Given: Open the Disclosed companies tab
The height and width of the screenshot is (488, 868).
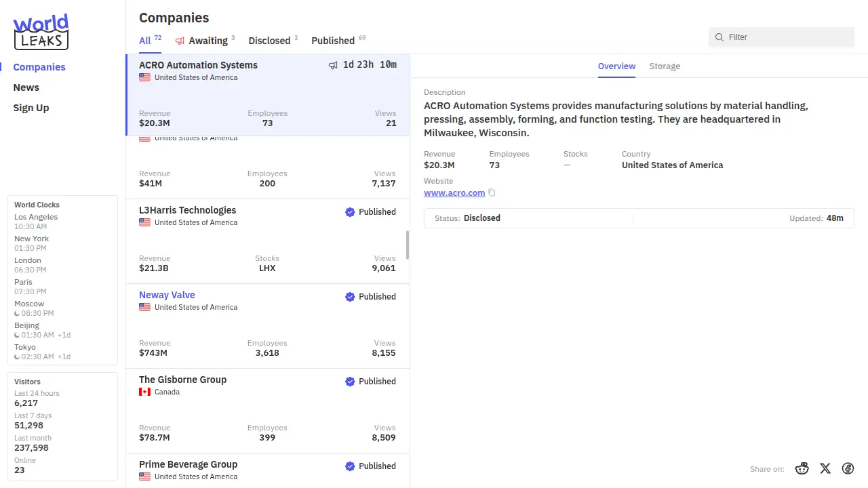Looking at the screenshot, I should point(269,41).
